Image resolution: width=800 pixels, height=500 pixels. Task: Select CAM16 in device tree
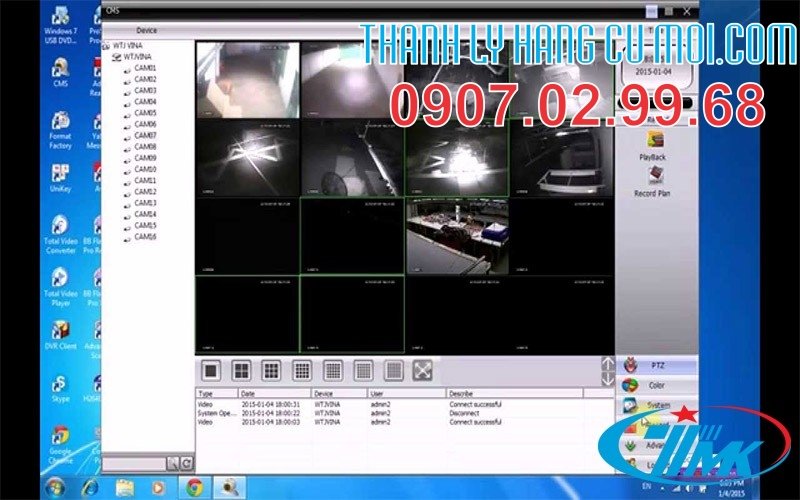tap(145, 237)
